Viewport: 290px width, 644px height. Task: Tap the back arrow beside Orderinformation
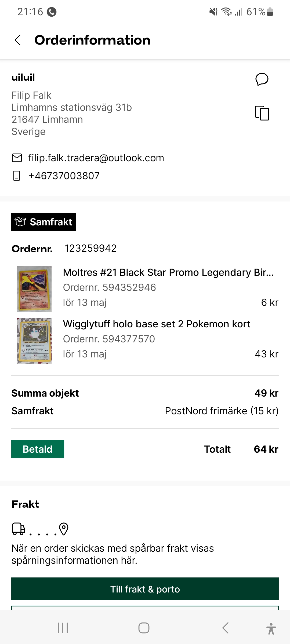tap(18, 40)
